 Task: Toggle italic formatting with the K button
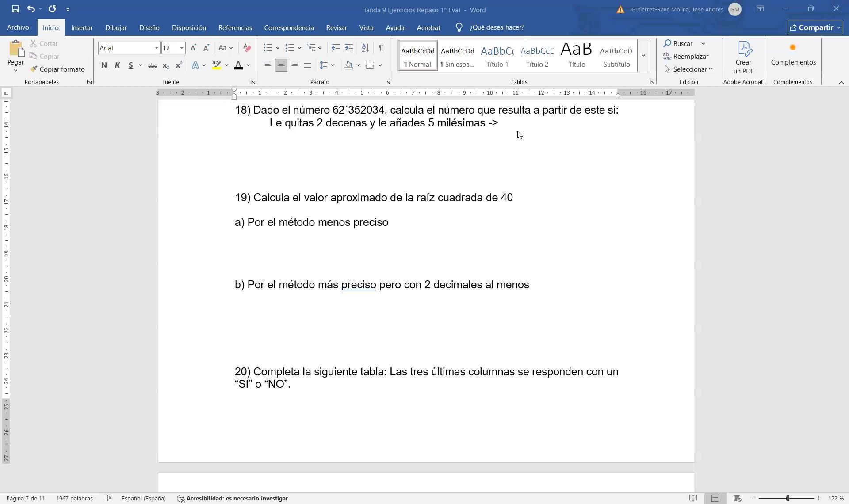[x=117, y=65]
